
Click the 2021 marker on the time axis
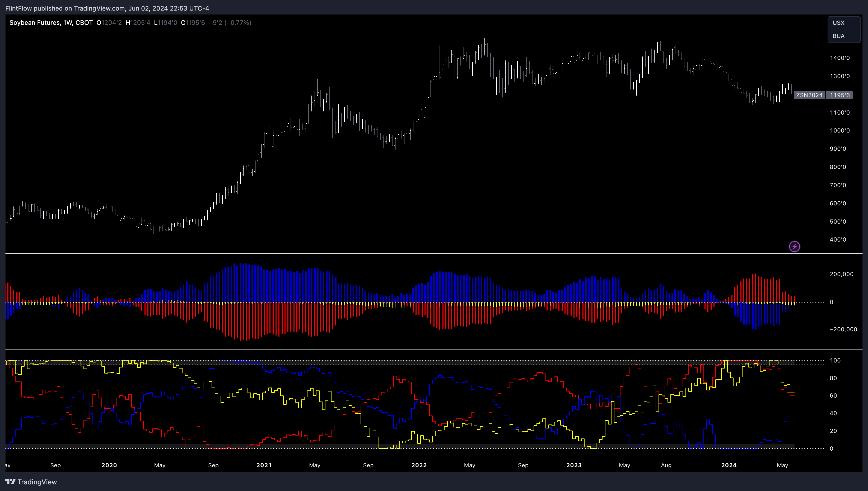click(264, 465)
